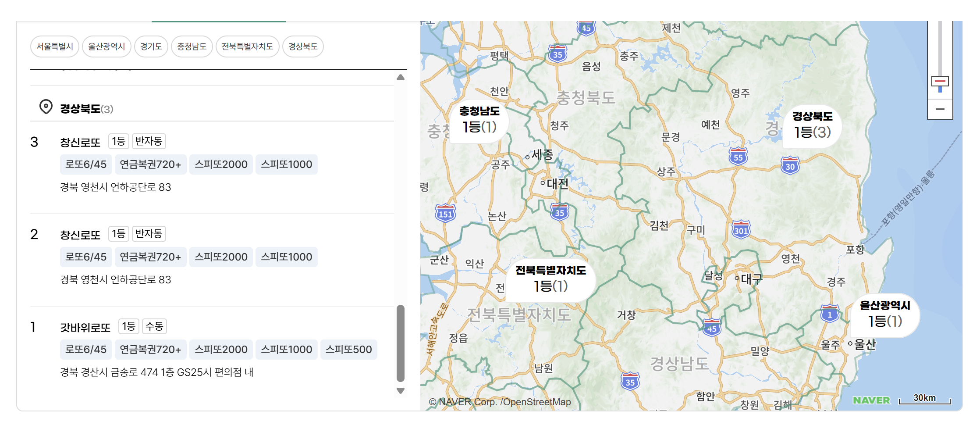The width and height of the screenshot is (980, 443).
Task: Click highway 151 shield on the map
Action: [x=445, y=214]
